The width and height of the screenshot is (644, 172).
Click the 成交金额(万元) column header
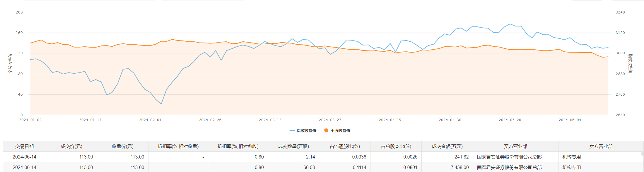pyautogui.click(x=447, y=146)
